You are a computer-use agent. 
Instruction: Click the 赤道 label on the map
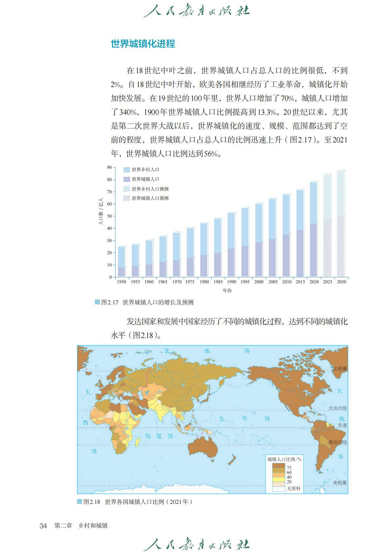(342, 425)
